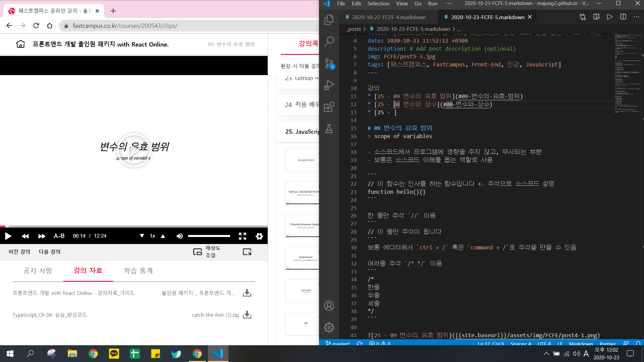Open File Explorer from the taskbar

pyautogui.click(x=72, y=354)
